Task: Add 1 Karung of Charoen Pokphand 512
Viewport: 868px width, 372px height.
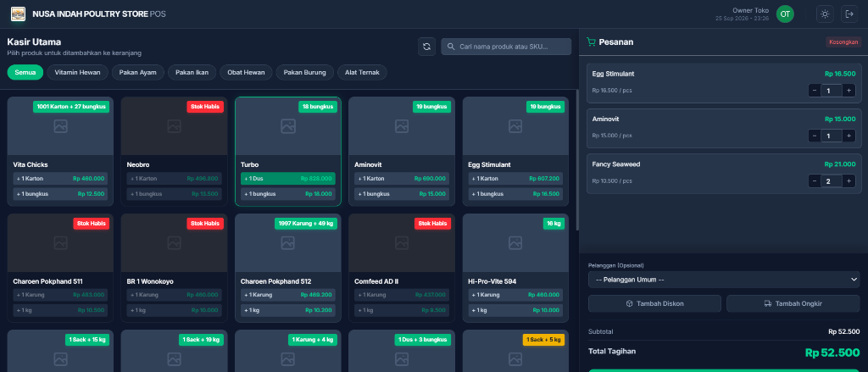Action: coord(288,295)
